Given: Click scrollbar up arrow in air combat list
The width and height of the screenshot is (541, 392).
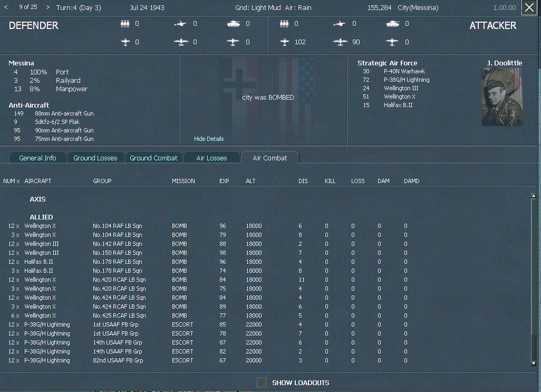Looking at the screenshot, I should (x=534, y=196).
